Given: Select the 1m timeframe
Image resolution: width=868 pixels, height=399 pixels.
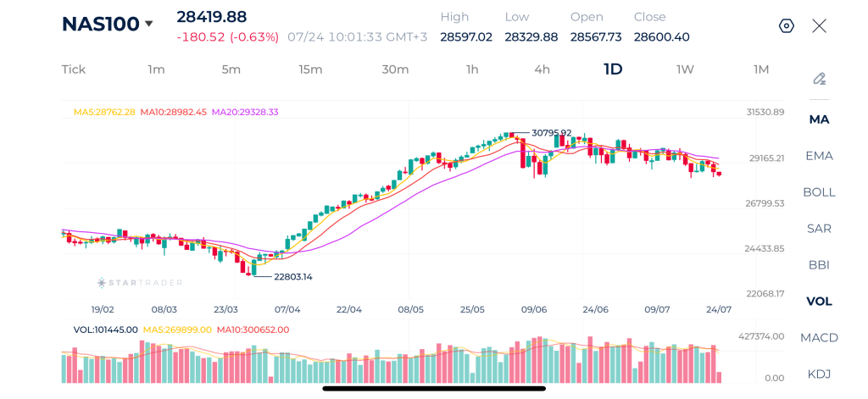Looking at the screenshot, I should (x=156, y=69).
